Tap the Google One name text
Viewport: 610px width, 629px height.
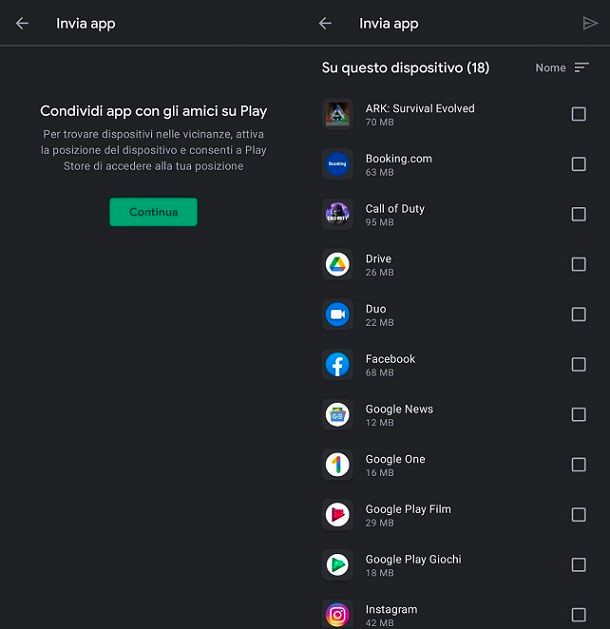(x=395, y=459)
